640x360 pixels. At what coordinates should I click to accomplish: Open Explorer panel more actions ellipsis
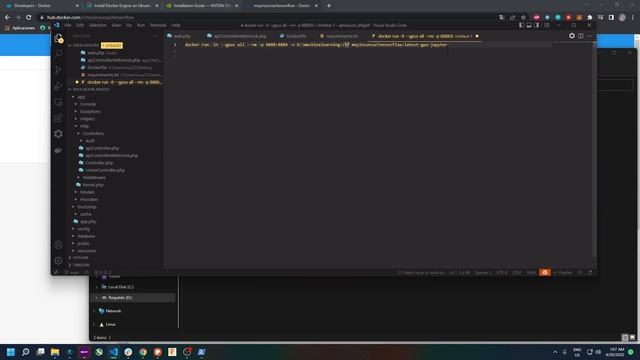[155, 36]
